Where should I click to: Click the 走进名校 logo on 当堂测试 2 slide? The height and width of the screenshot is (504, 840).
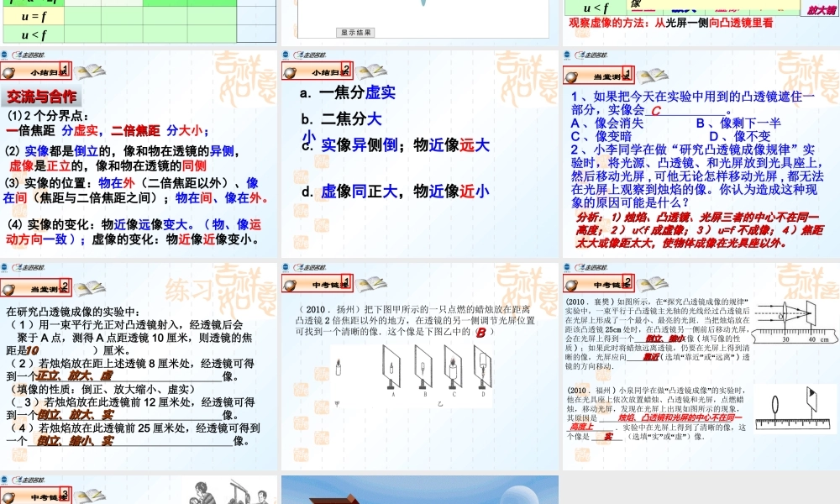coord(28,267)
